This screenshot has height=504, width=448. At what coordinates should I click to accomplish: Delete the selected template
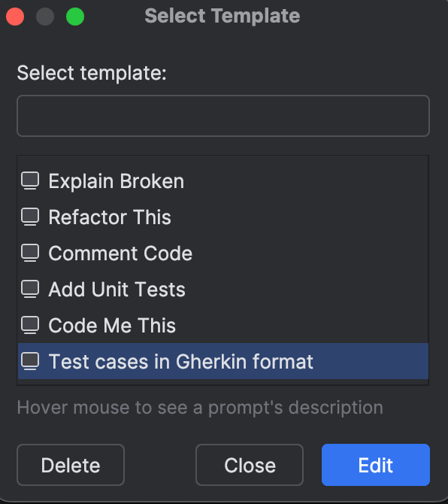[x=71, y=465]
